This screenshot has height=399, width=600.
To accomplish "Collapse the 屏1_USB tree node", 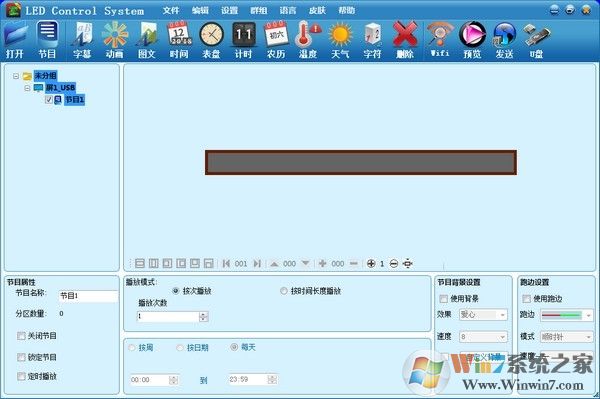I will pyautogui.click(x=27, y=88).
